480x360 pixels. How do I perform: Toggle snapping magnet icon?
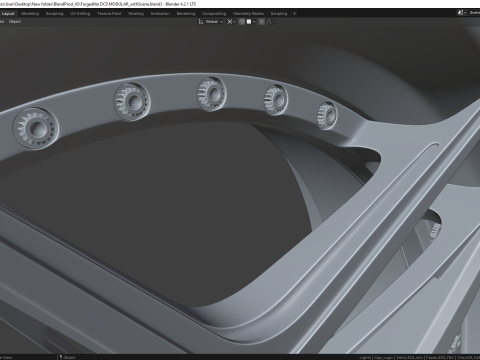pyautogui.click(x=242, y=22)
